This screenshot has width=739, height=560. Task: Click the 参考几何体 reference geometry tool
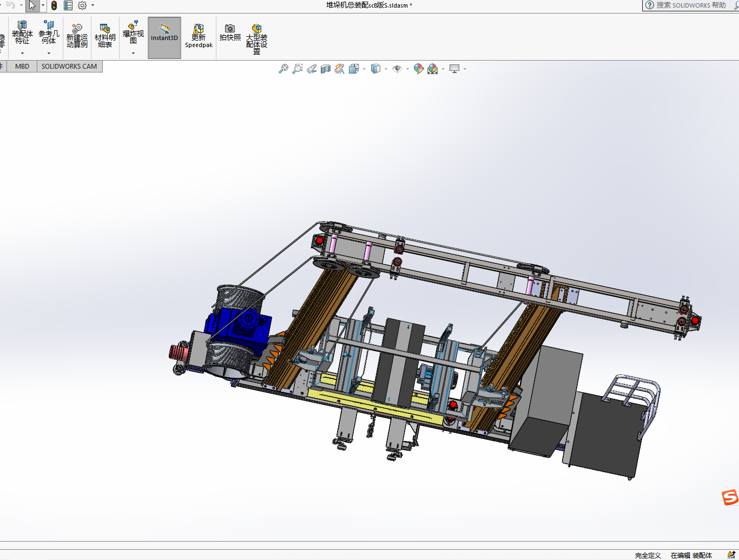coord(49,33)
